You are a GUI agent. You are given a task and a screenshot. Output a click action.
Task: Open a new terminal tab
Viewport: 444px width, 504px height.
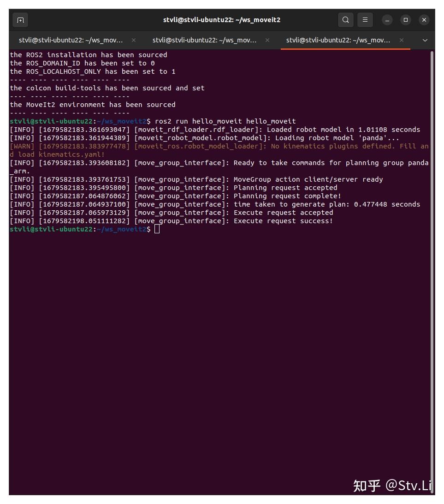point(19,20)
